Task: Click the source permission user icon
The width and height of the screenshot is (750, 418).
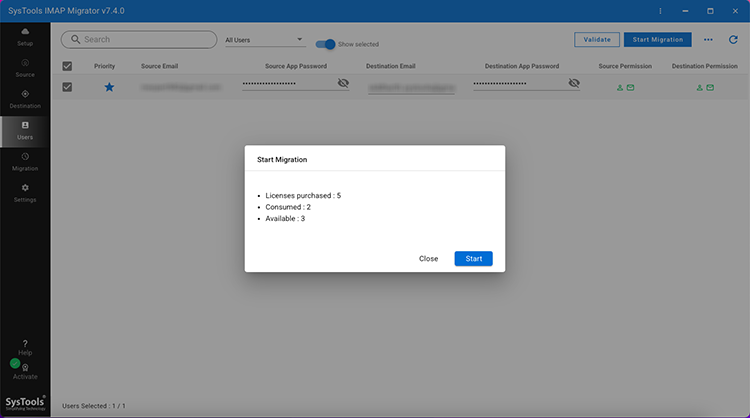Action: (x=619, y=88)
